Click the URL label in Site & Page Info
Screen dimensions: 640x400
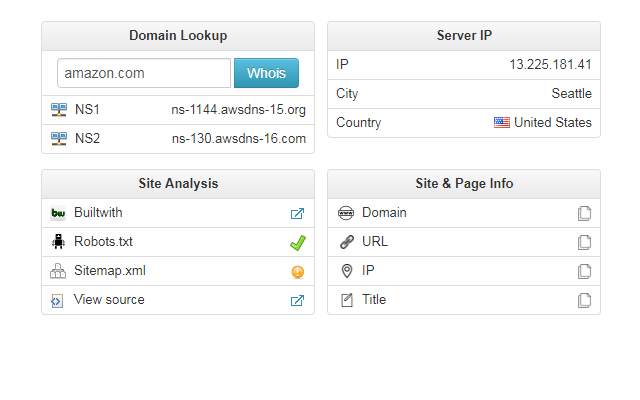tap(375, 242)
